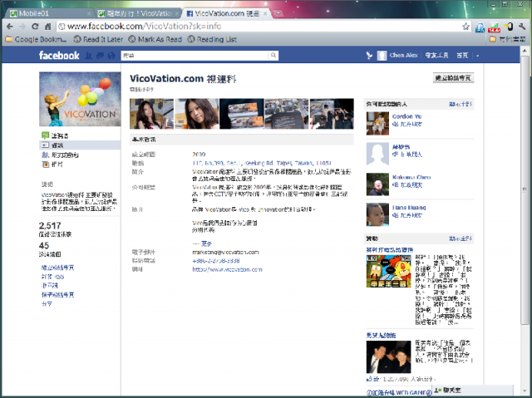Expand the account dropdown arrow
Image resolution: width=532 pixels, height=398 pixels.
pos(477,56)
